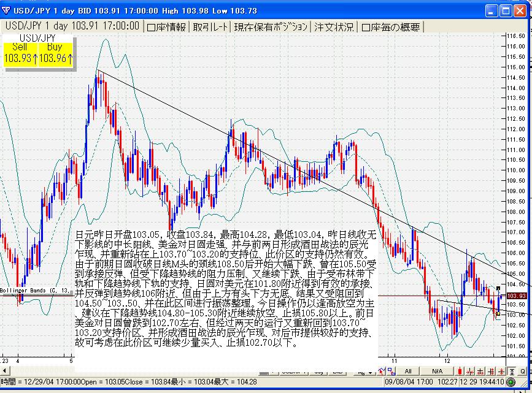
Task: Click the application icon in the title bar
Action: pyautogui.click(x=7, y=10)
